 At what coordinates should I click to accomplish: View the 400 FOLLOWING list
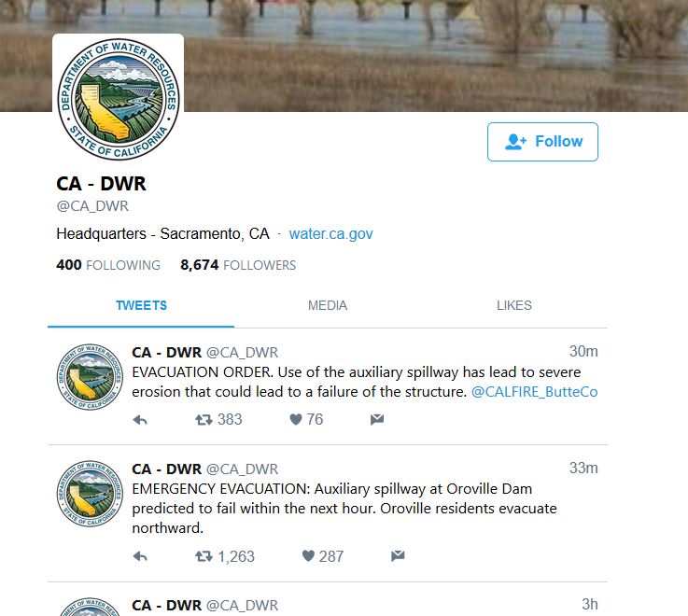[x=108, y=265]
